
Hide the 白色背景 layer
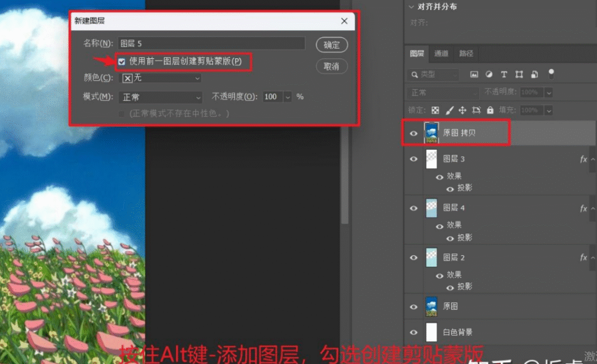pyautogui.click(x=413, y=332)
